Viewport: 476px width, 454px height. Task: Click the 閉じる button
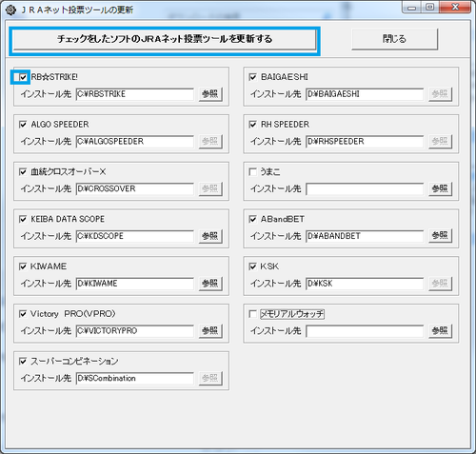click(394, 39)
